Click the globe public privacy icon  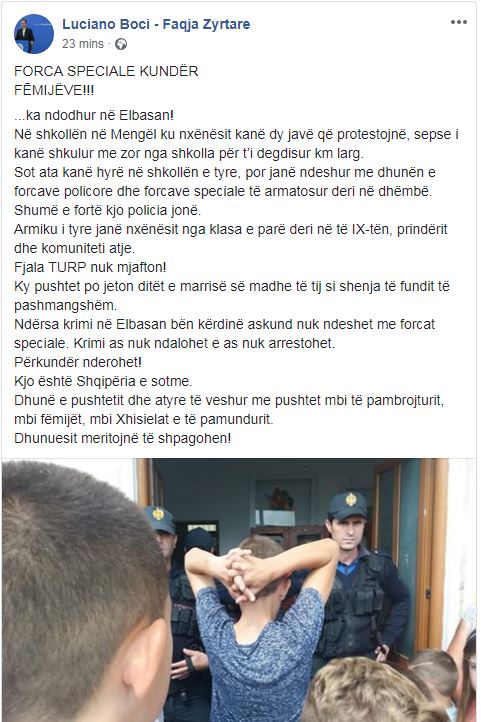pyautogui.click(x=121, y=44)
